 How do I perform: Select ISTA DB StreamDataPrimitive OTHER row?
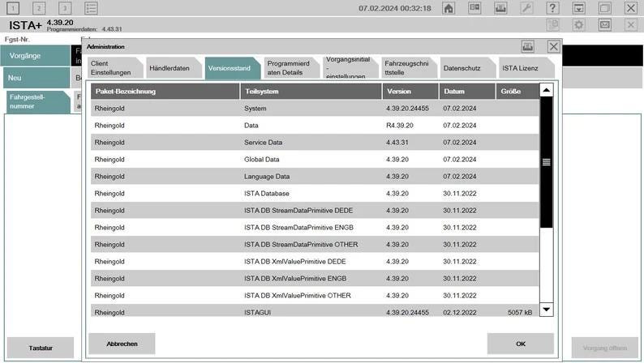315,245
